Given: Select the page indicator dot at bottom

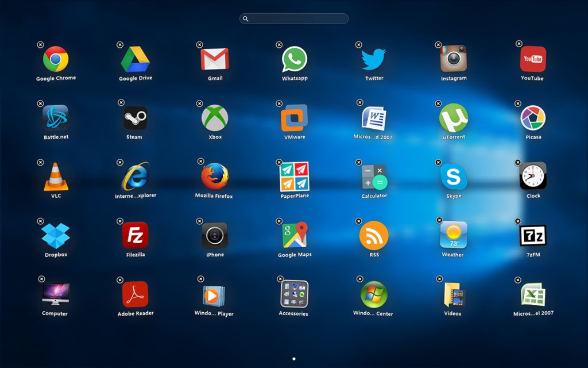Looking at the screenshot, I should tap(294, 359).
